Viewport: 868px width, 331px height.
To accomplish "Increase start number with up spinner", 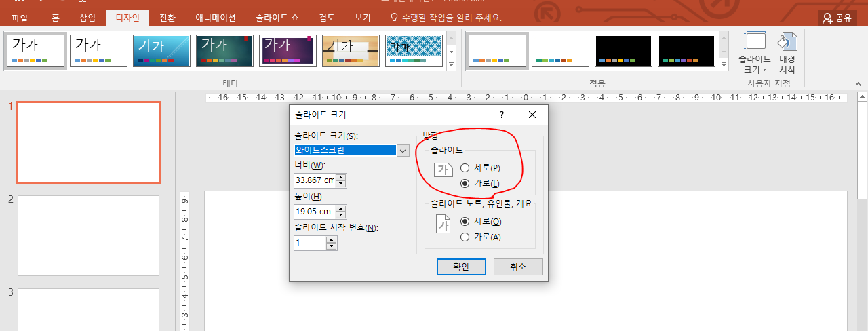I will pos(332,239).
